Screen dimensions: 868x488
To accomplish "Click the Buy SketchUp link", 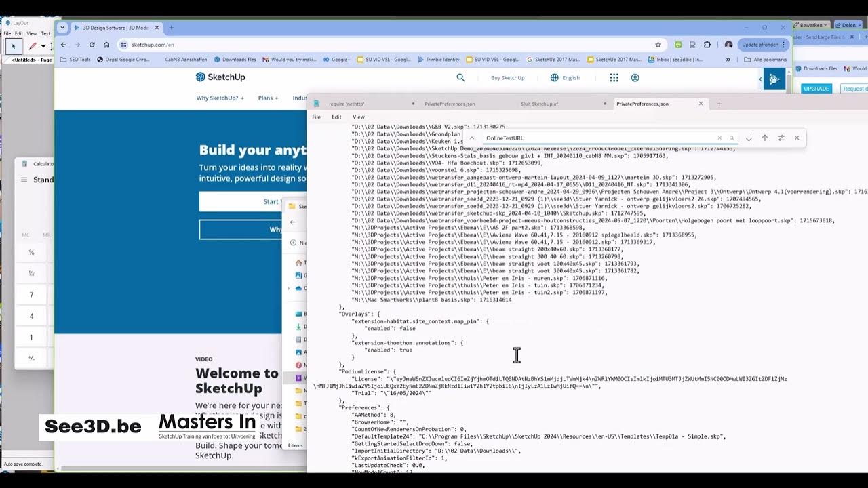I will coord(508,78).
